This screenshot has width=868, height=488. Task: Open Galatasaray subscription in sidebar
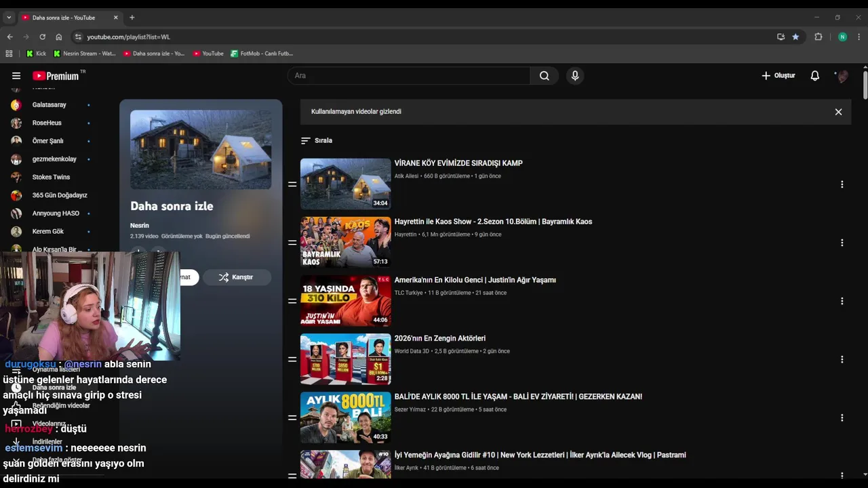pyautogui.click(x=51, y=105)
